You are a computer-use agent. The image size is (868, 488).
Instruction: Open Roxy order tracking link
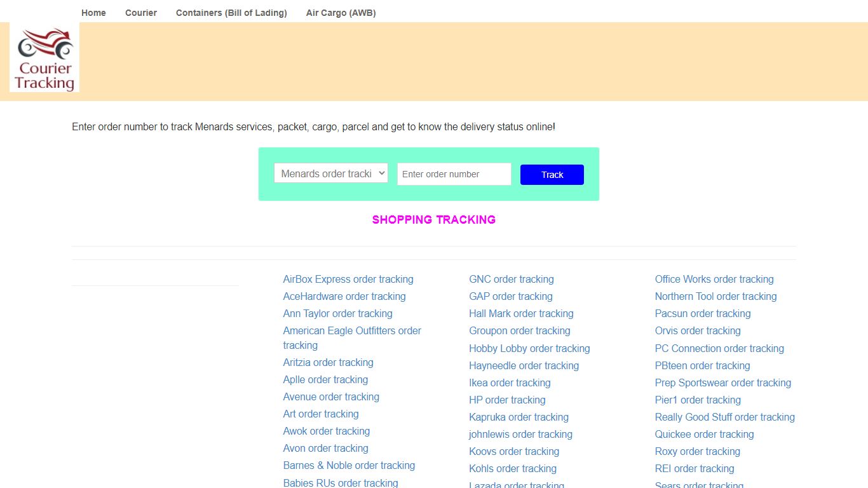point(698,451)
